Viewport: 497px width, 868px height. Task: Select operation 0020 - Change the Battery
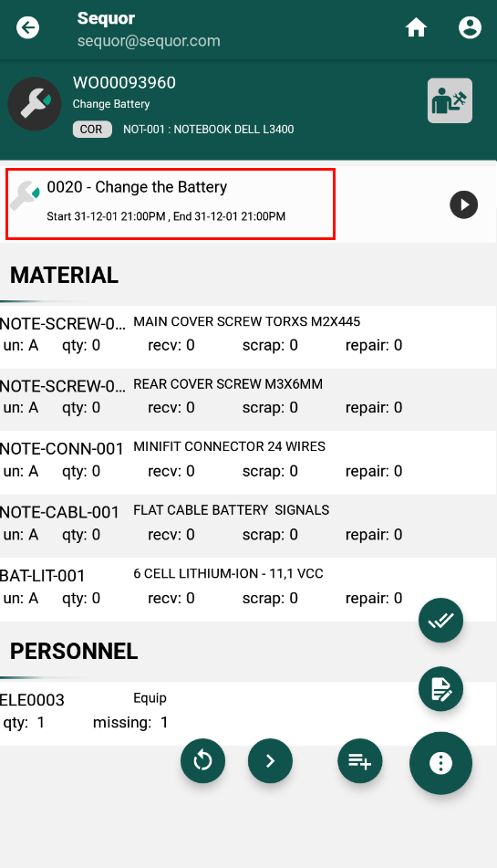click(171, 204)
